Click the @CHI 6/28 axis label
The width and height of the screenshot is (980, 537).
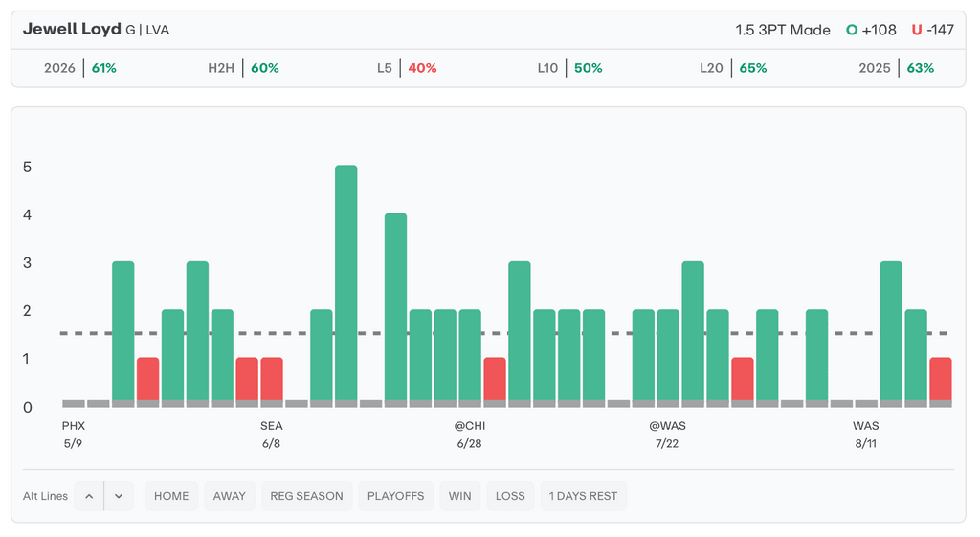[469, 435]
